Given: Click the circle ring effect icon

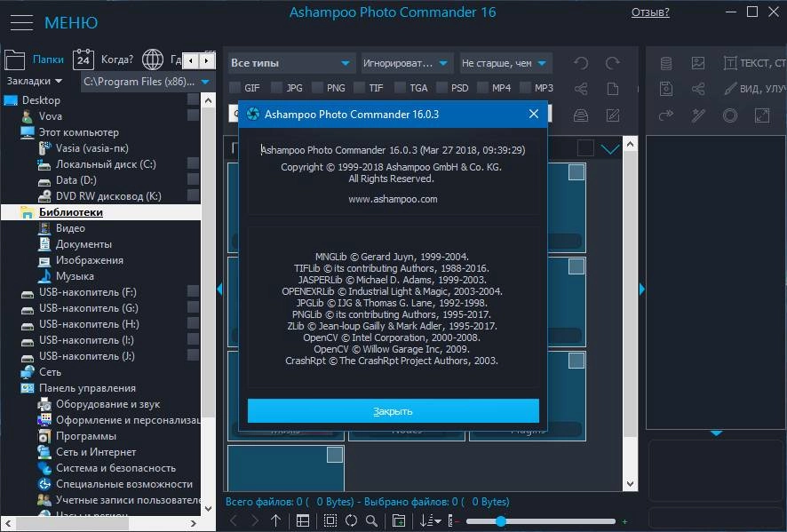Looking at the screenshot, I should tap(730, 115).
